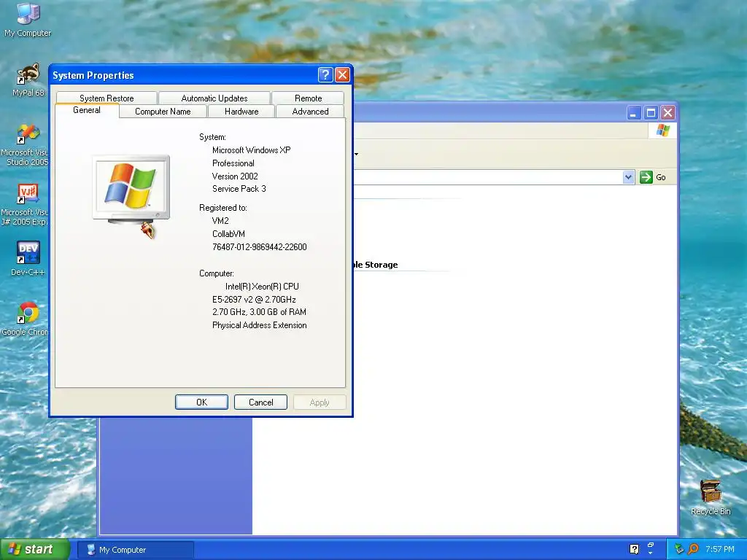Select the General tab
This screenshot has height=560, width=747.
pyautogui.click(x=87, y=110)
